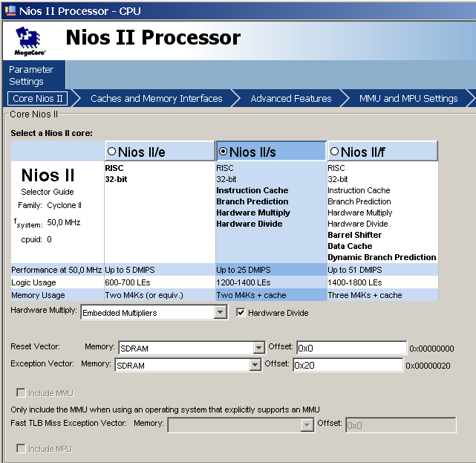Click the disabled Include MMU checkbox

pos(21,393)
